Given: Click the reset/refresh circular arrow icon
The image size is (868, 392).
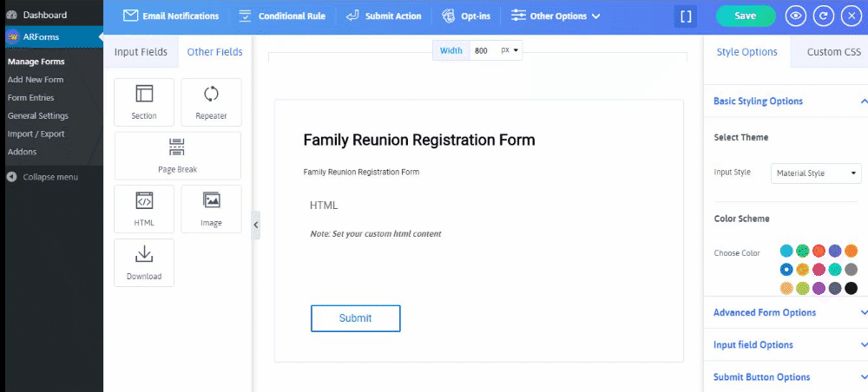Looking at the screenshot, I should pos(823,16).
